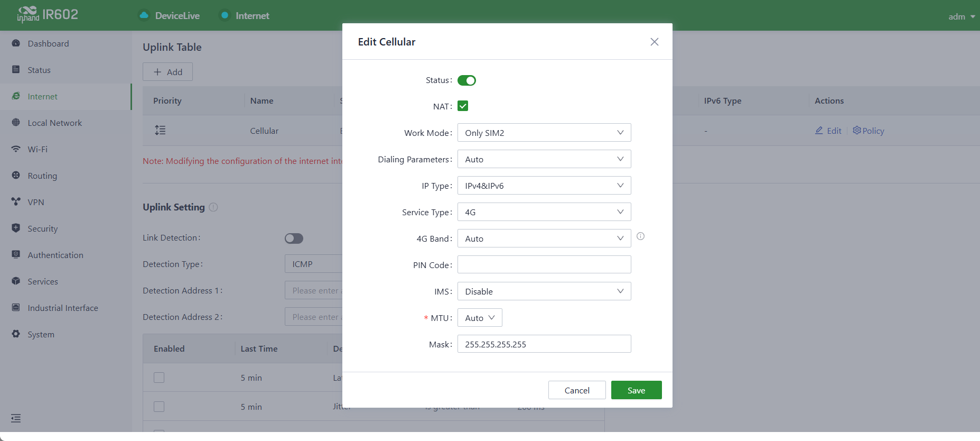Click the InHand IR602 logo
The height and width of the screenshot is (441, 980).
coord(48,14)
